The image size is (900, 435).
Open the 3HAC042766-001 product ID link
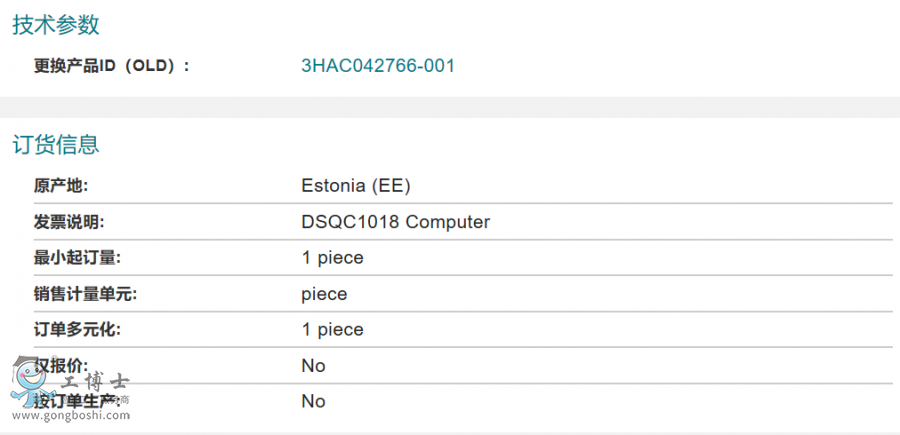[x=378, y=66]
